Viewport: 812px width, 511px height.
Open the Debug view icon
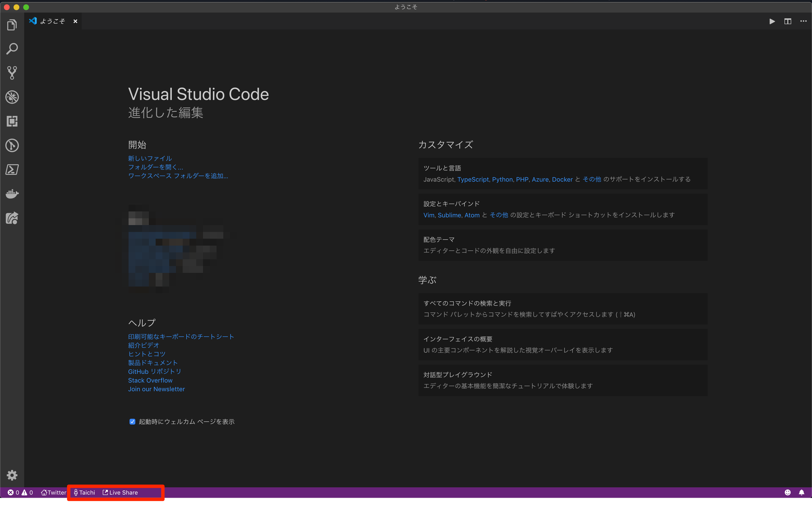point(12,97)
